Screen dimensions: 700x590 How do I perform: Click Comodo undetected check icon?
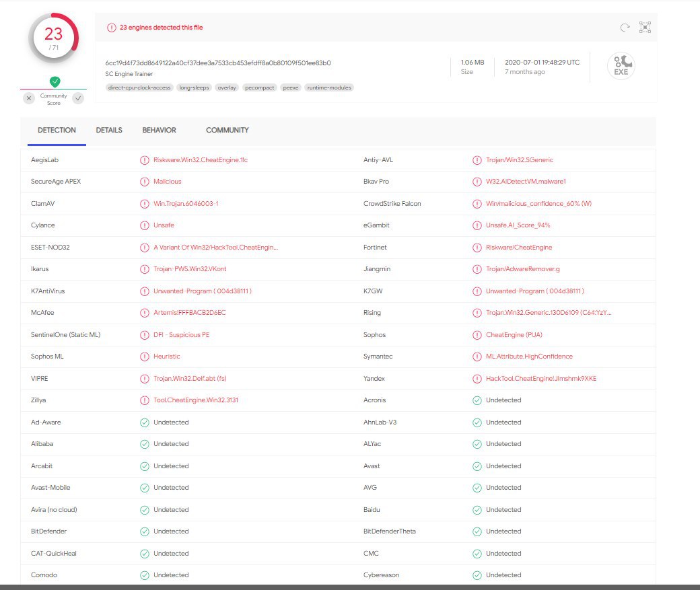[145, 575]
